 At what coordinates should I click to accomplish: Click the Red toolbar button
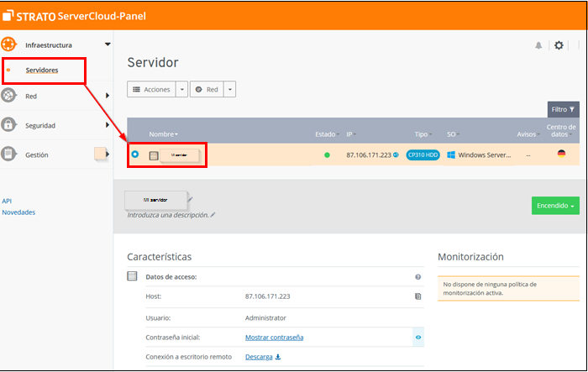(x=207, y=89)
